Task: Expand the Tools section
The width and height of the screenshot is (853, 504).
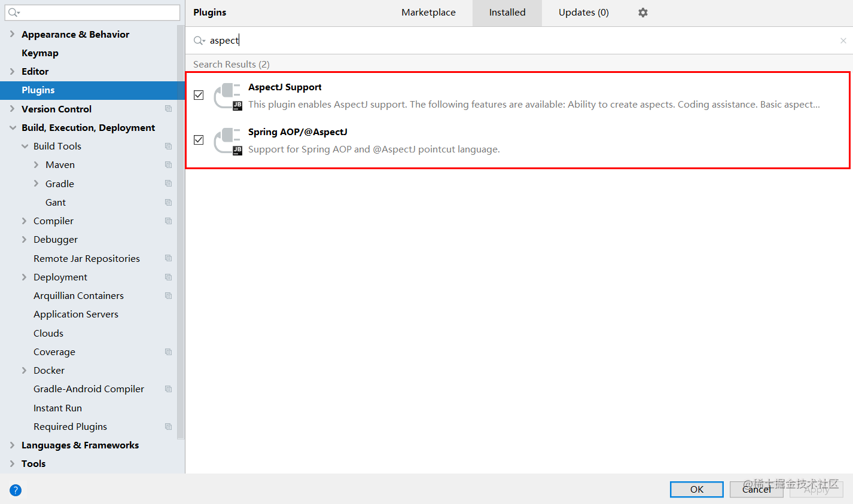Action: pos(12,463)
